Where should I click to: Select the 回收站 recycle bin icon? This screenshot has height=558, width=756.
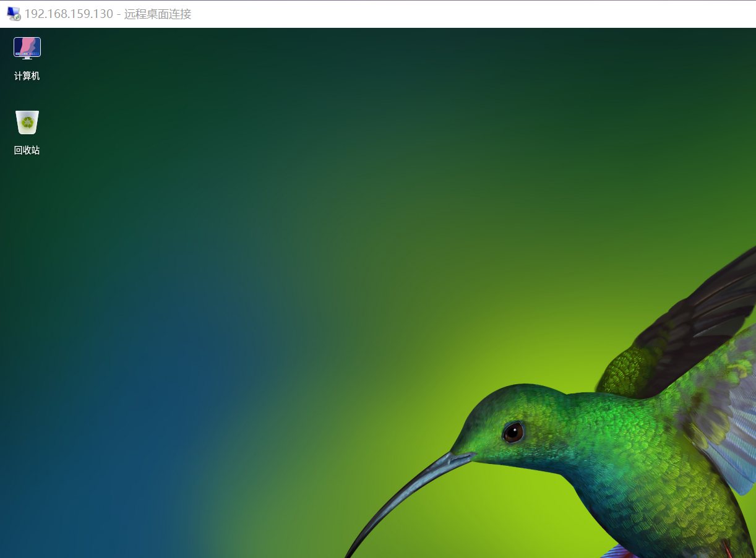pyautogui.click(x=27, y=122)
